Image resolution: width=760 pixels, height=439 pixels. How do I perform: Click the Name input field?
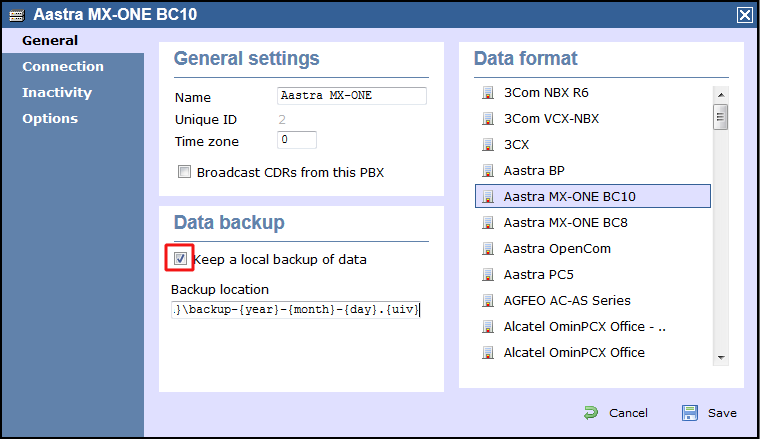coord(351,96)
